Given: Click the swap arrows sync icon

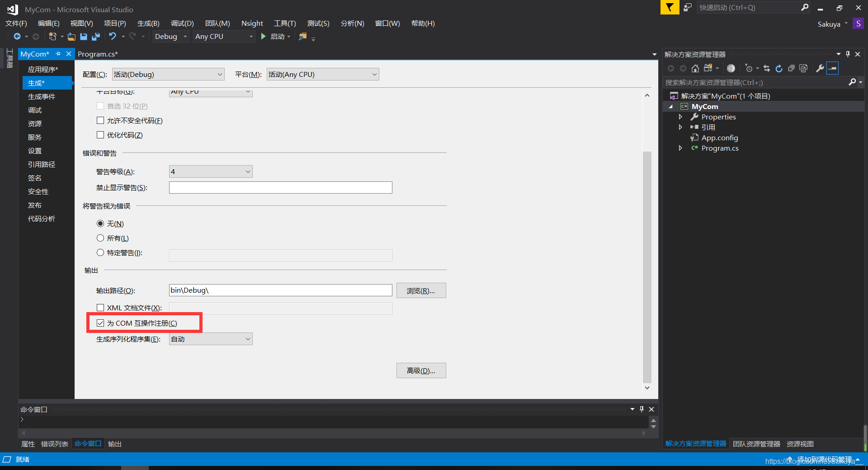Looking at the screenshot, I should (766, 68).
